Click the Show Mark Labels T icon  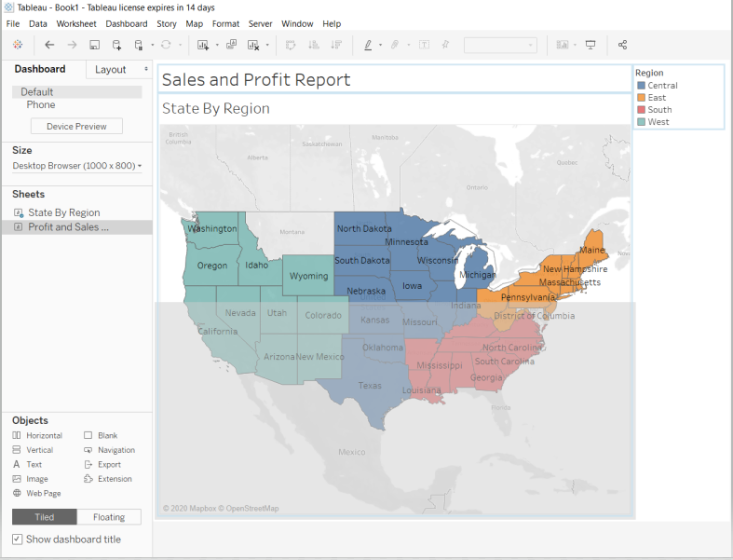(425, 45)
